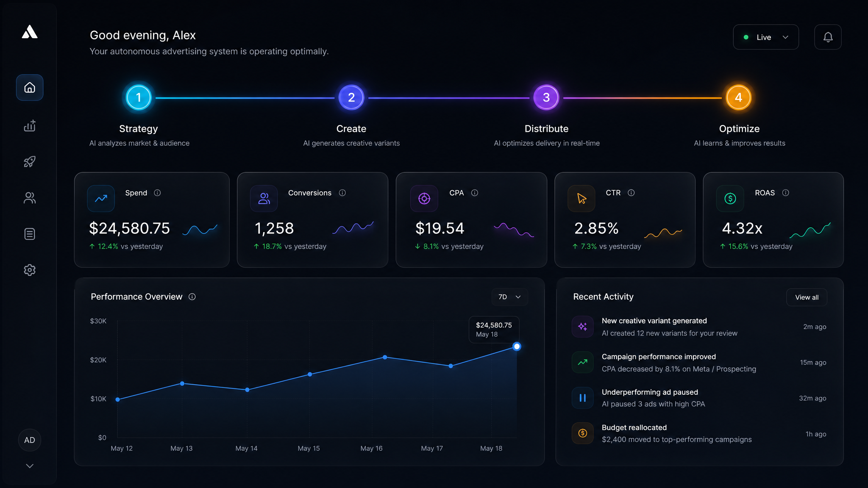Click the Conversions info icon
The image size is (868, 488).
[x=342, y=193]
